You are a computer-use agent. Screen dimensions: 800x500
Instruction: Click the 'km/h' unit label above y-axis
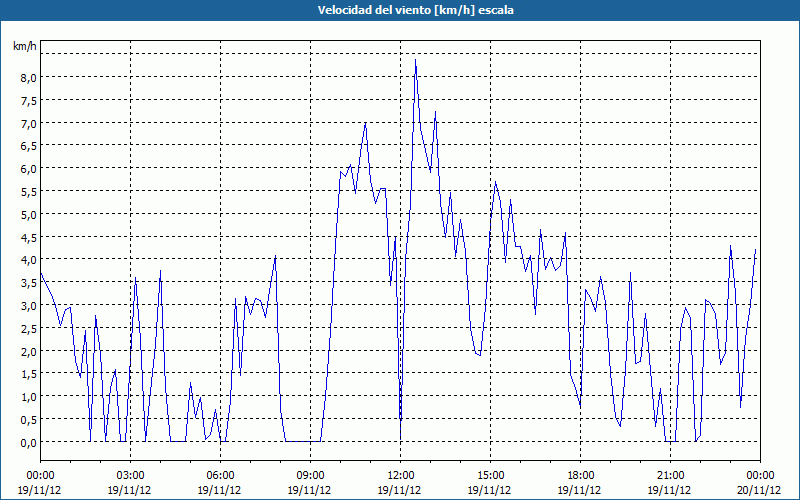tap(25, 46)
